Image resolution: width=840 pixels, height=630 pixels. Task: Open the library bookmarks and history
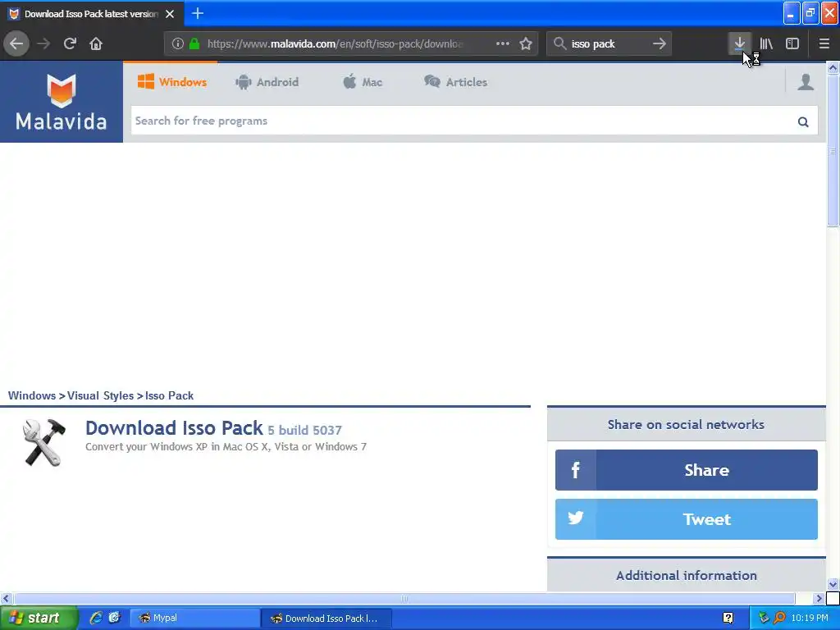[x=766, y=43]
